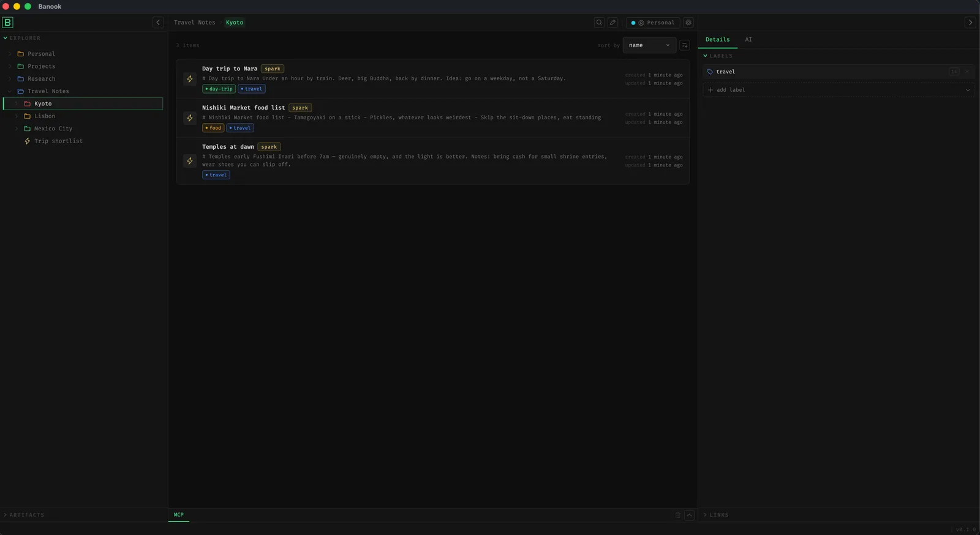This screenshot has width=980, height=535.
Task: Click the pencil edit icon in the top bar
Action: [612, 23]
